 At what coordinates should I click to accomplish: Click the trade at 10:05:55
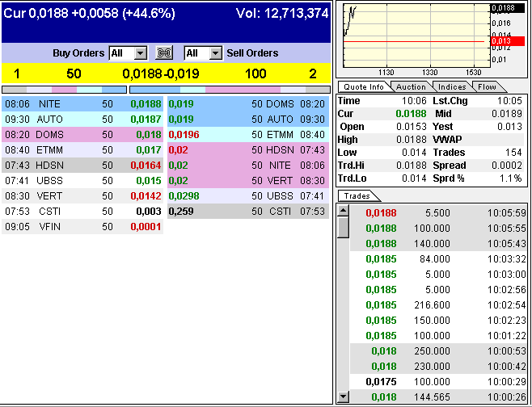[x=439, y=228]
